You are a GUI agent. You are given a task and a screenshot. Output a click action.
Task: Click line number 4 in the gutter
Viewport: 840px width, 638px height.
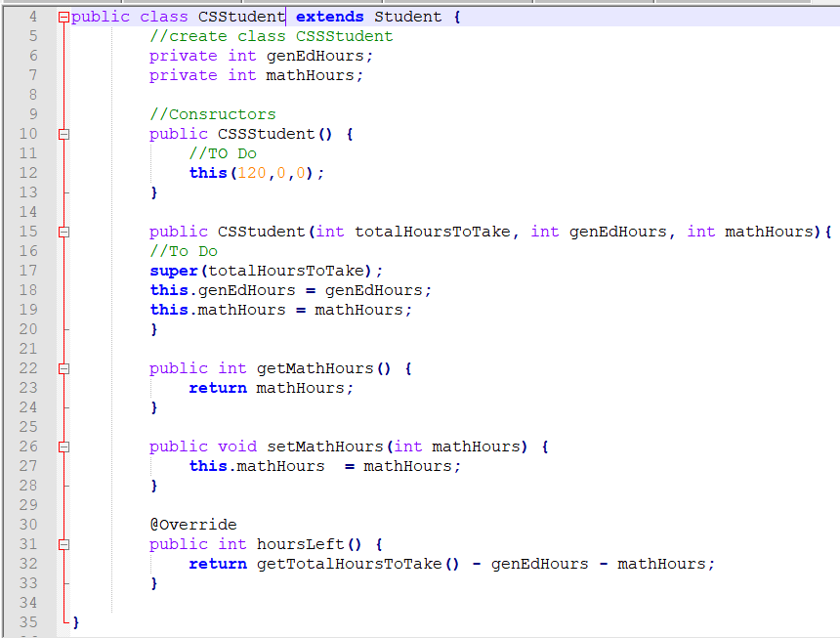[x=32, y=16]
